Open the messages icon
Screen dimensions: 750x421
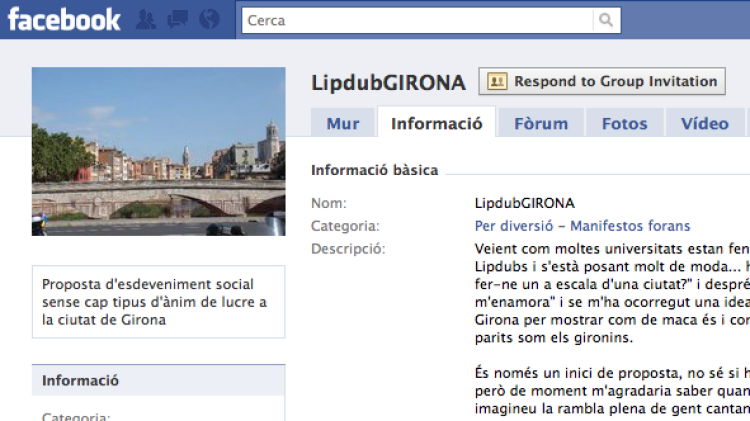(x=177, y=20)
